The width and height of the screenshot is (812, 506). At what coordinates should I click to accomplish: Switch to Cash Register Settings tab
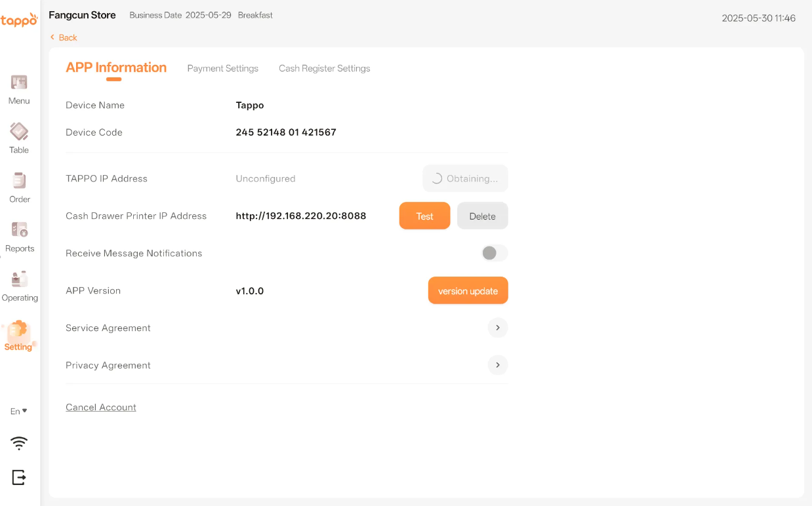pyautogui.click(x=324, y=68)
